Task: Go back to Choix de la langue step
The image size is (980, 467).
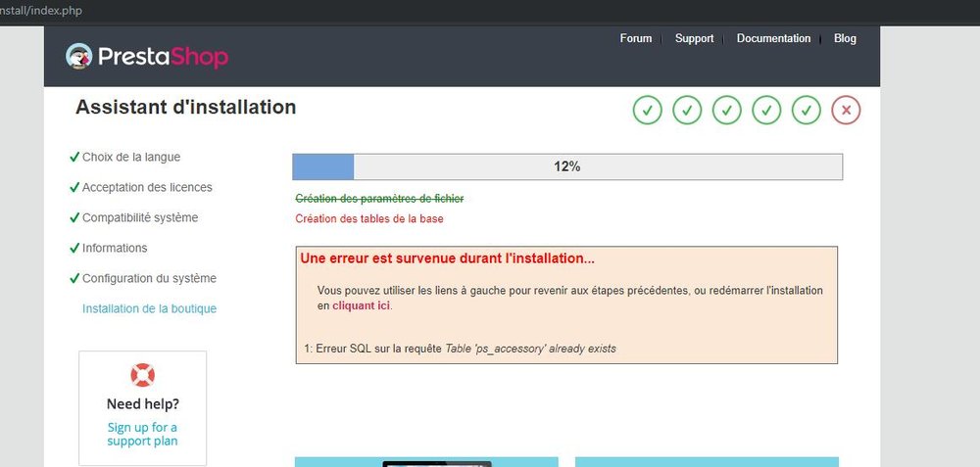Action: pyautogui.click(x=131, y=158)
